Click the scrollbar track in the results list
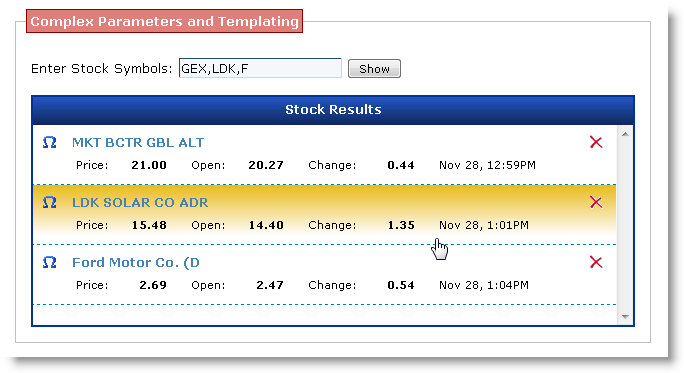684x373 pixels. pos(625,226)
